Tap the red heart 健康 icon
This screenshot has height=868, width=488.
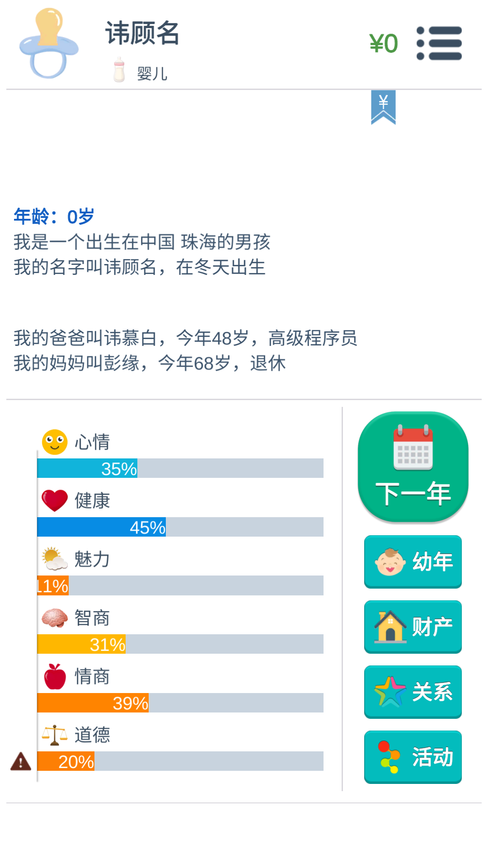55,500
